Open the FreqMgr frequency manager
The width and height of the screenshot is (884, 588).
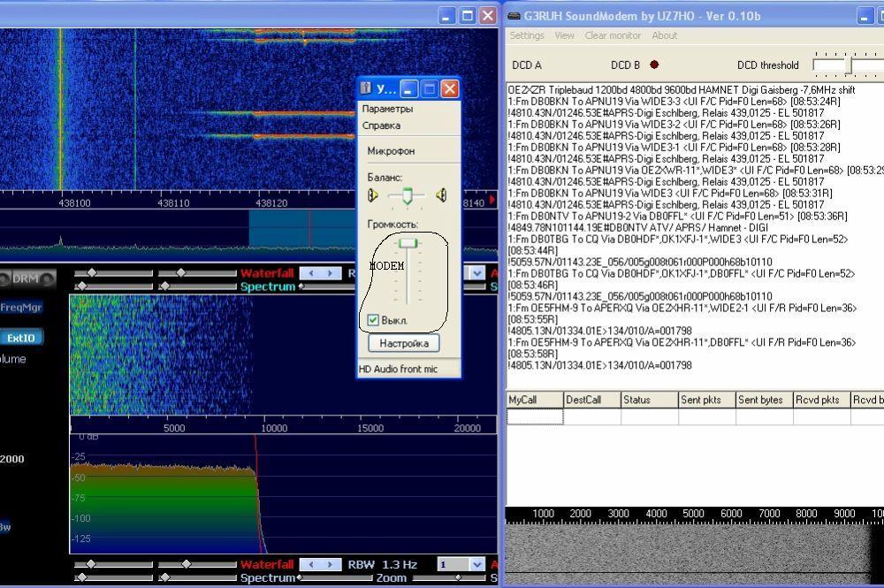click(19, 308)
